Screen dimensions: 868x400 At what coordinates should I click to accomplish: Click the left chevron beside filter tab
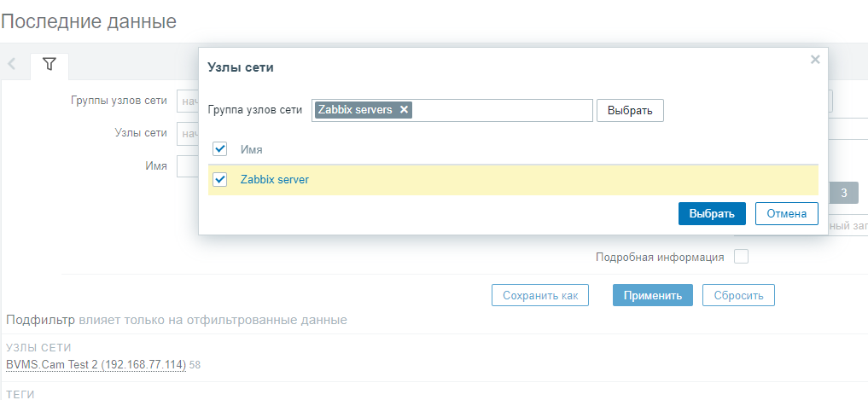[12, 64]
